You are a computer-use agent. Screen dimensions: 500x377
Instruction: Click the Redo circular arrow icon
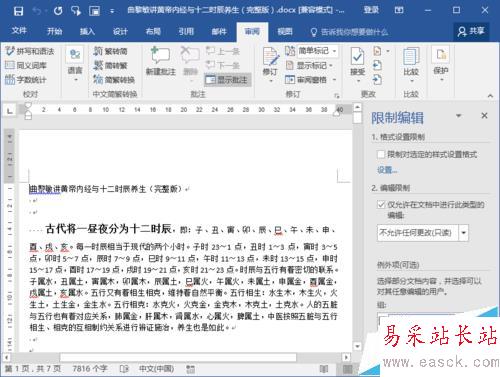(58, 11)
